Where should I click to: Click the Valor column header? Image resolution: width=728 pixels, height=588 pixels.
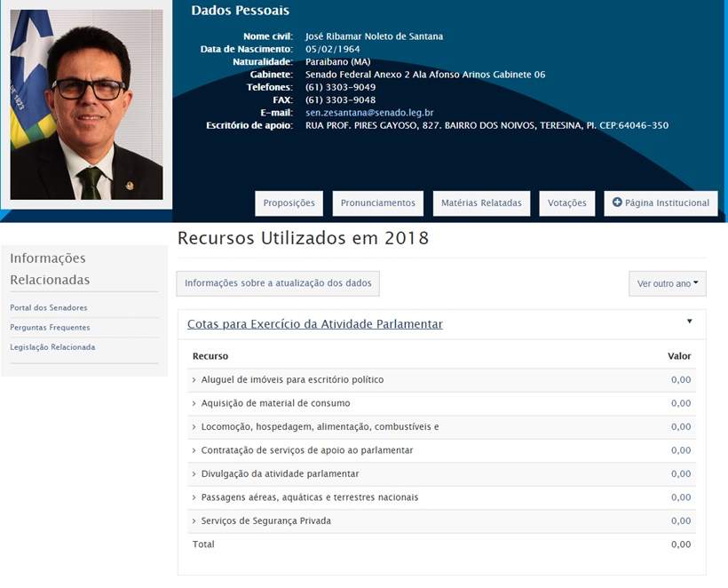pos(679,356)
